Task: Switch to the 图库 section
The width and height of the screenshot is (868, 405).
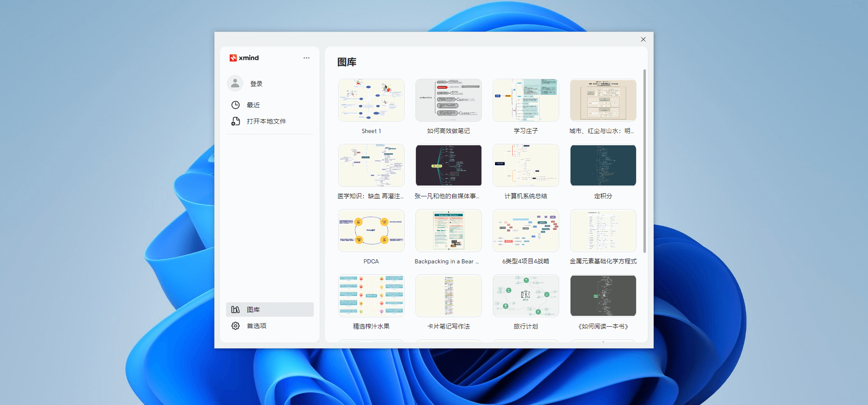Action: click(x=270, y=310)
